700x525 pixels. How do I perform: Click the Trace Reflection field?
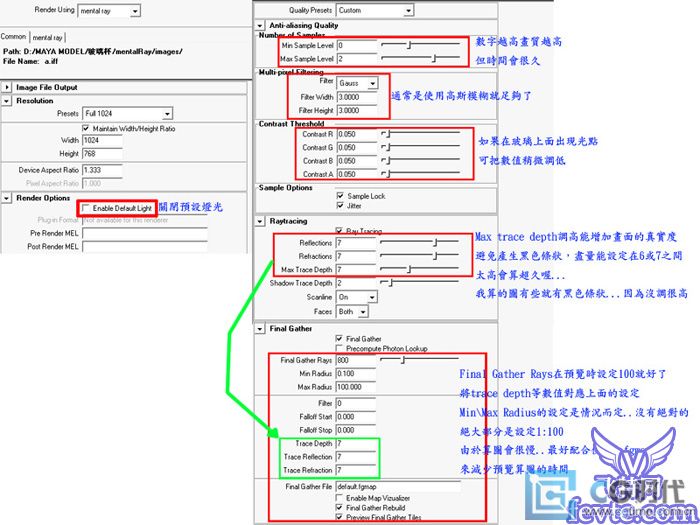pos(356,457)
